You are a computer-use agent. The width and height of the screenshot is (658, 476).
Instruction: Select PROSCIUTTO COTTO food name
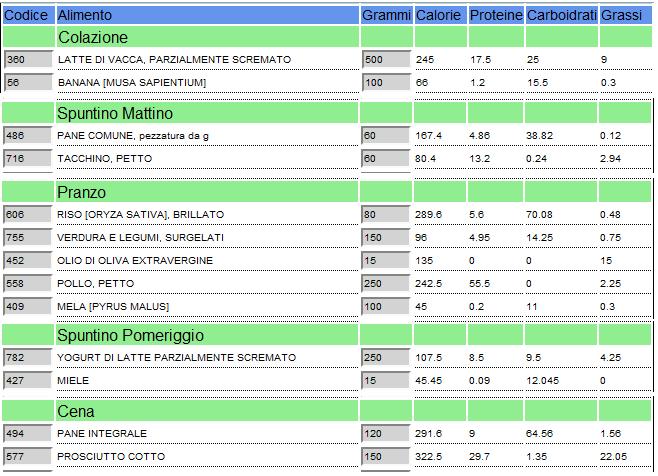(x=111, y=457)
